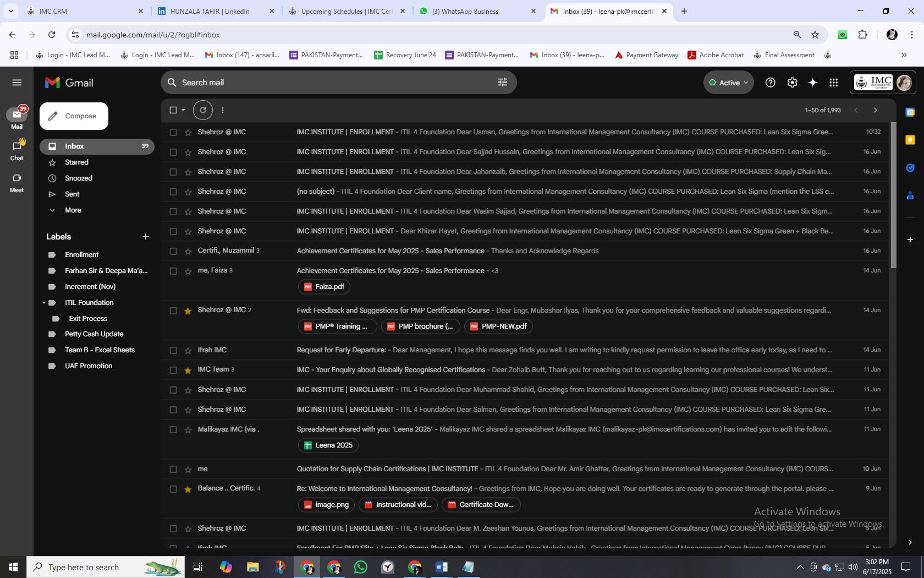Show more bookmarks with the overflow chevron

coord(904,55)
